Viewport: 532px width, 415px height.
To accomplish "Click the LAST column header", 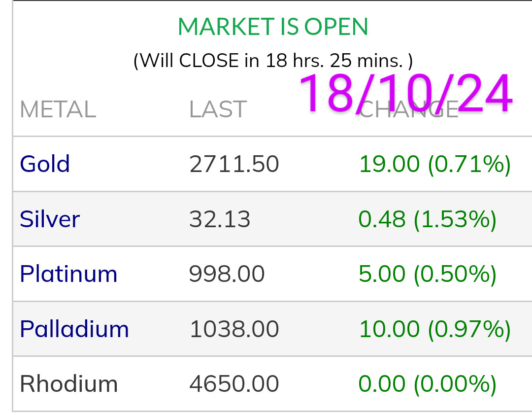I will 218,109.
